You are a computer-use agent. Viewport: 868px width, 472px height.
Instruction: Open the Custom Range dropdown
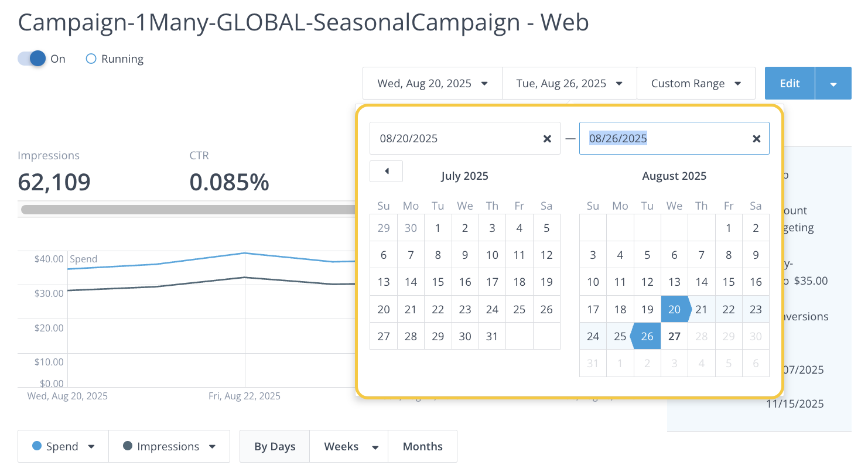(696, 84)
